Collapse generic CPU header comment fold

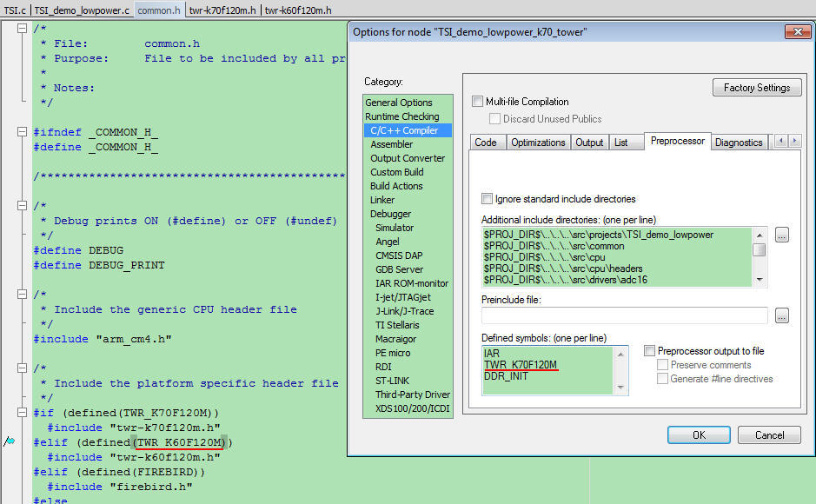click(22, 295)
